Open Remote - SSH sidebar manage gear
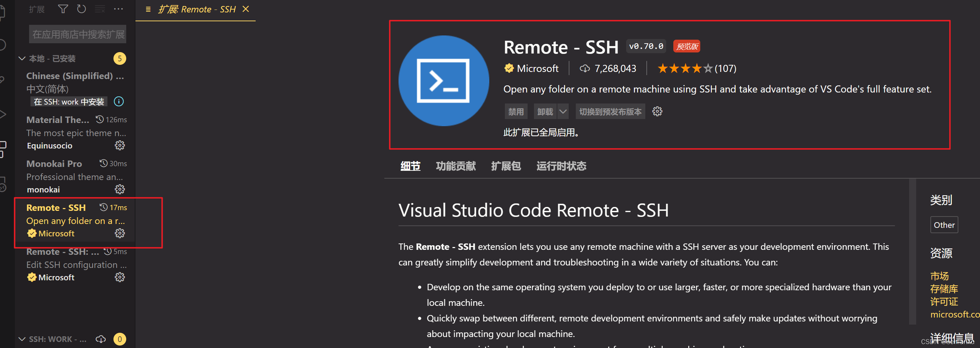The image size is (980, 348). (120, 234)
